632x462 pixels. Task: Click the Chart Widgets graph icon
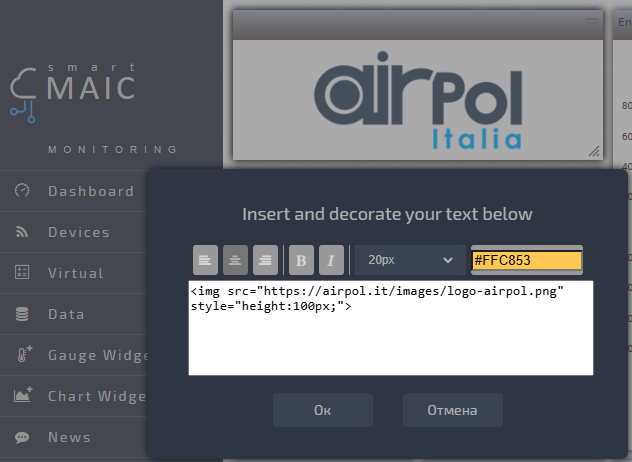click(x=22, y=396)
